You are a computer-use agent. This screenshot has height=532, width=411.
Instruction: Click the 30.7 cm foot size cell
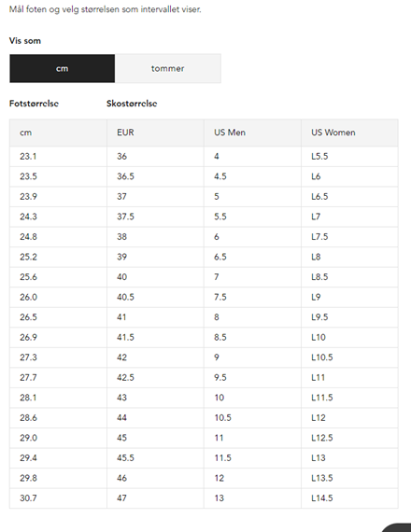tap(58, 498)
